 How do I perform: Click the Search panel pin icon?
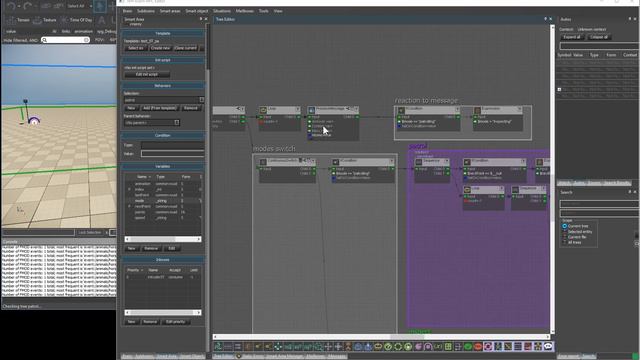click(x=630, y=192)
